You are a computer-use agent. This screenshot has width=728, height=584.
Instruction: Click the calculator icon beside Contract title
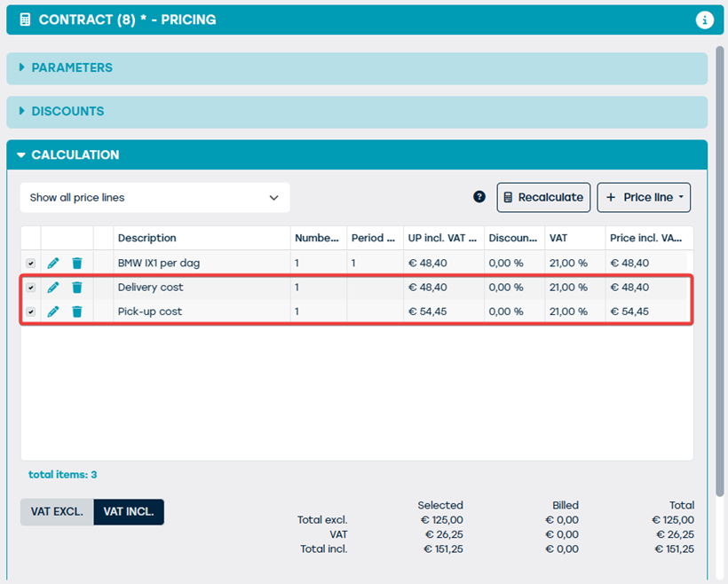[x=25, y=20]
